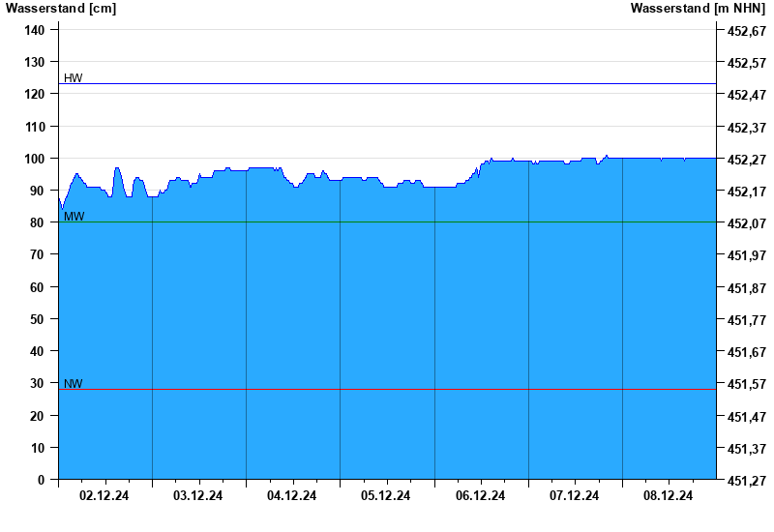Select the 06.12.24 date label
Viewport: 774px width, 532px height.
click(481, 496)
